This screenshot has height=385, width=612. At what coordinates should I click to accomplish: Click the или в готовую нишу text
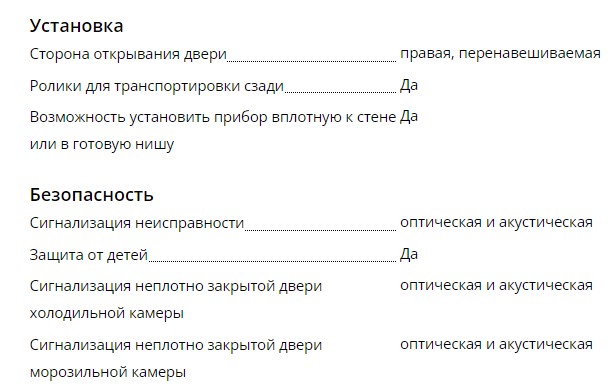pyautogui.click(x=102, y=144)
